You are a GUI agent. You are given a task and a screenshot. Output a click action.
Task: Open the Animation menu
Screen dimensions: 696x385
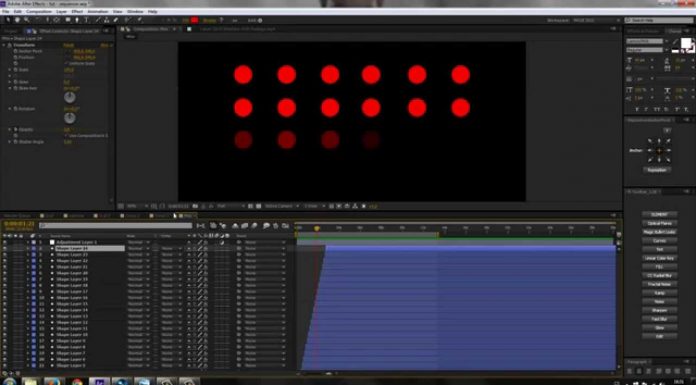pyautogui.click(x=98, y=11)
